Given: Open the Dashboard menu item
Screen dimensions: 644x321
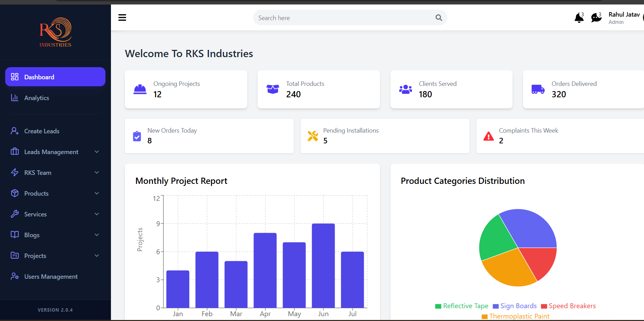Looking at the screenshot, I should (x=55, y=77).
